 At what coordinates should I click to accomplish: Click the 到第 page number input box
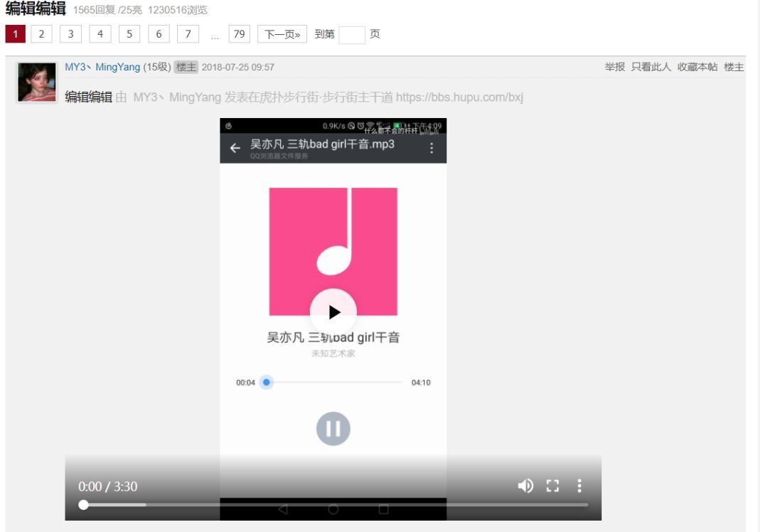pos(351,35)
